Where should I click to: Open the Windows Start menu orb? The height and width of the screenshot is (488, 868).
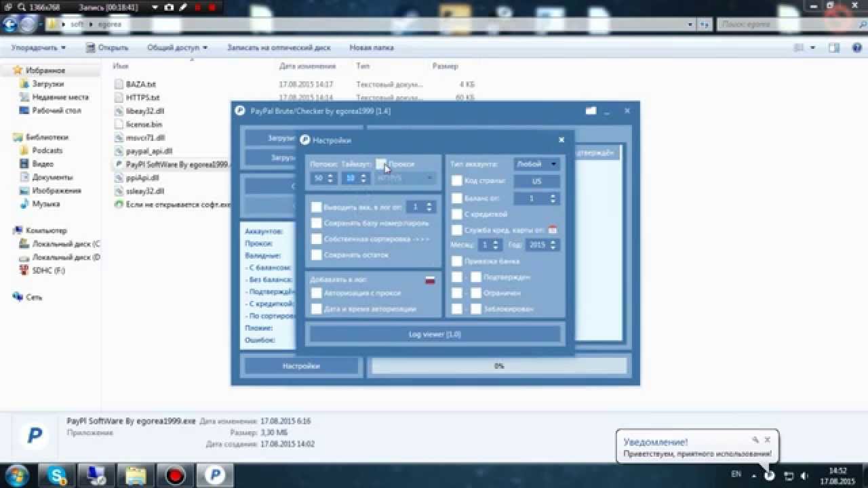pyautogui.click(x=16, y=474)
